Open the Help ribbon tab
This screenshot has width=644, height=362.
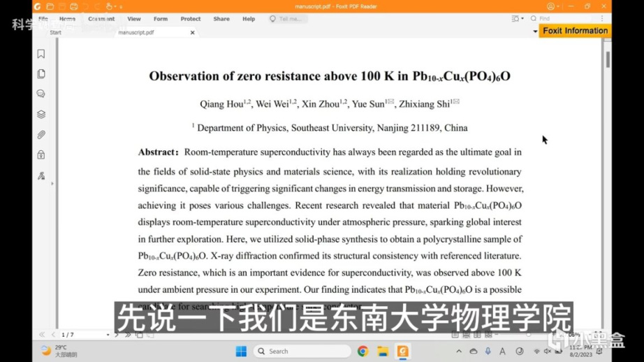click(249, 19)
